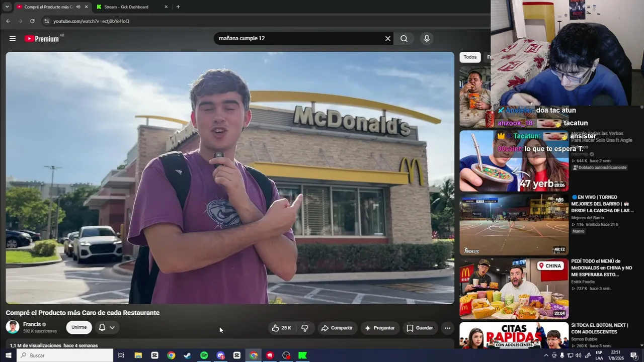
Task: Open microphone tray icon
Action: pos(562,355)
